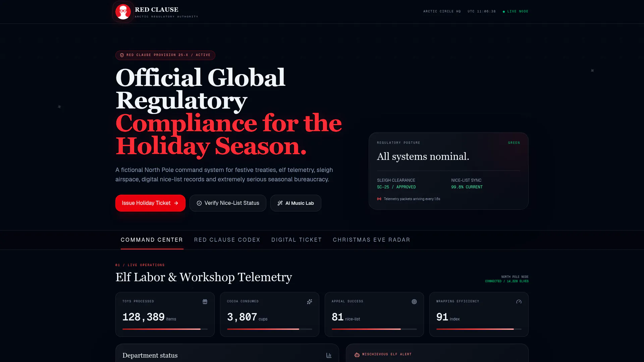
Task: Click the GREEN regulatory posture label
Action: pos(514,143)
